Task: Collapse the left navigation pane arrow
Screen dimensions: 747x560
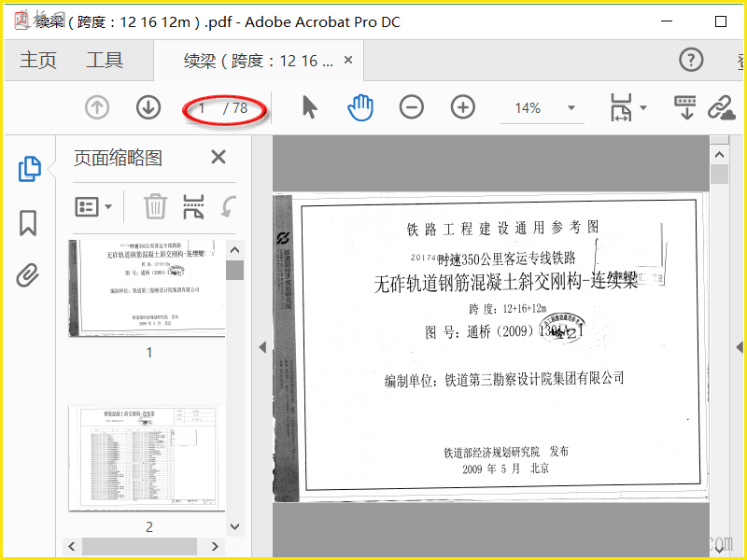Action: [x=262, y=347]
